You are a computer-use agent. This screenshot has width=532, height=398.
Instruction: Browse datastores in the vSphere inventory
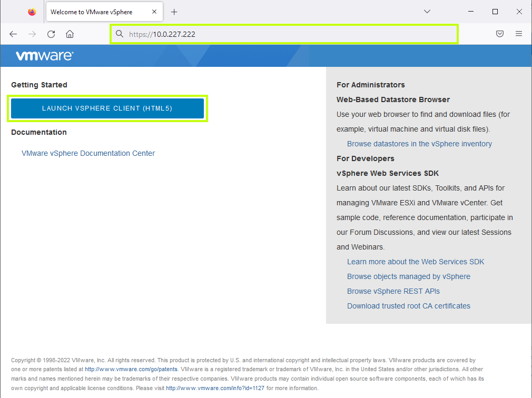tap(419, 144)
